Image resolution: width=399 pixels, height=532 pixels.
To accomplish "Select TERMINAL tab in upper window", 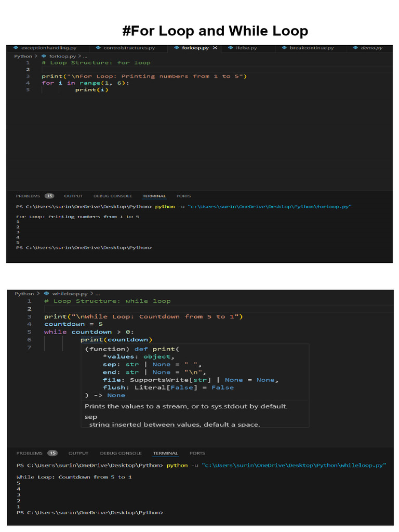I will [154, 196].
